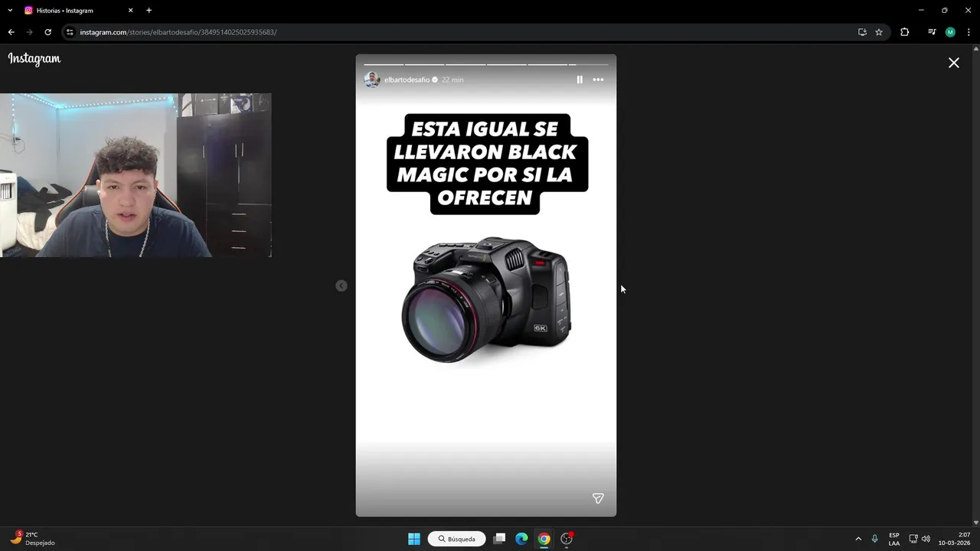Click the microphone tray icon
This screenshot has width=980, height=551.
(x=874, y=539)
